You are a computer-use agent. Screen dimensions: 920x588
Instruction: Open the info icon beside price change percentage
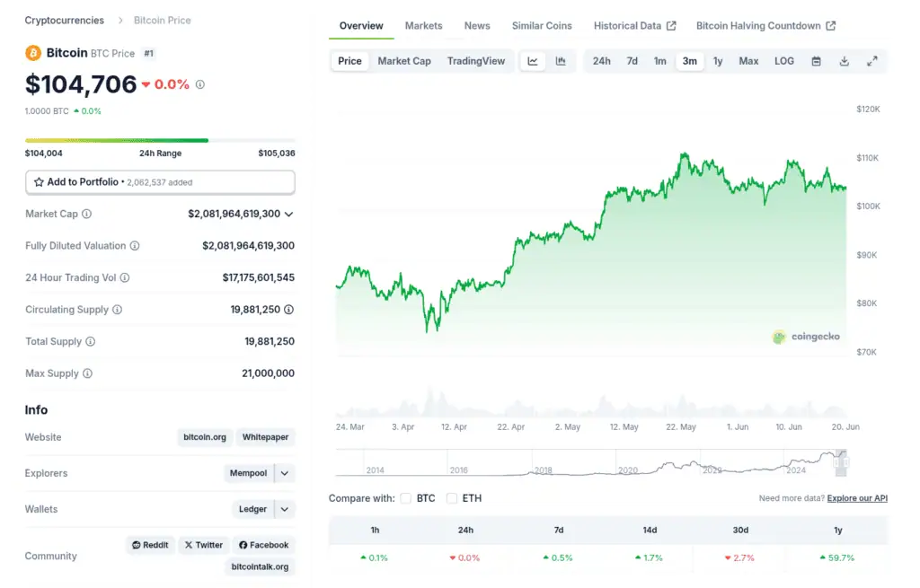coord(200,84)
